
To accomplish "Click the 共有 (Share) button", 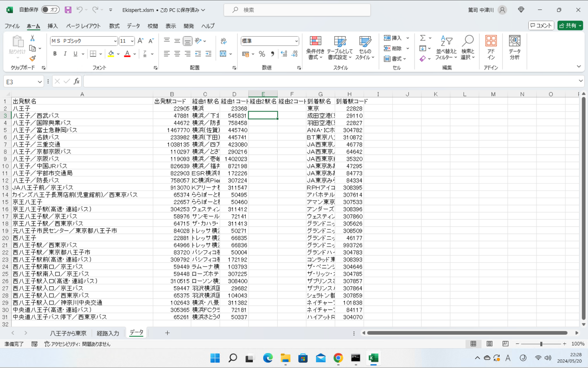I will 568,26.
